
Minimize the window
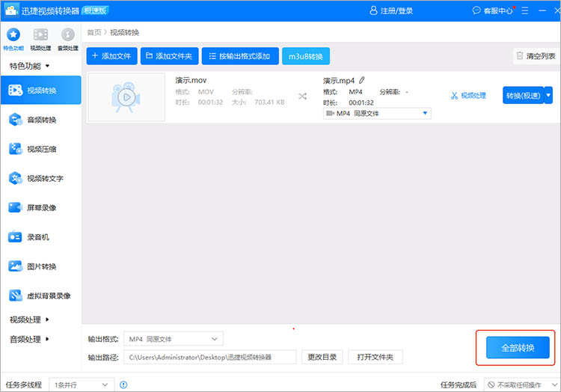[542, 10]
